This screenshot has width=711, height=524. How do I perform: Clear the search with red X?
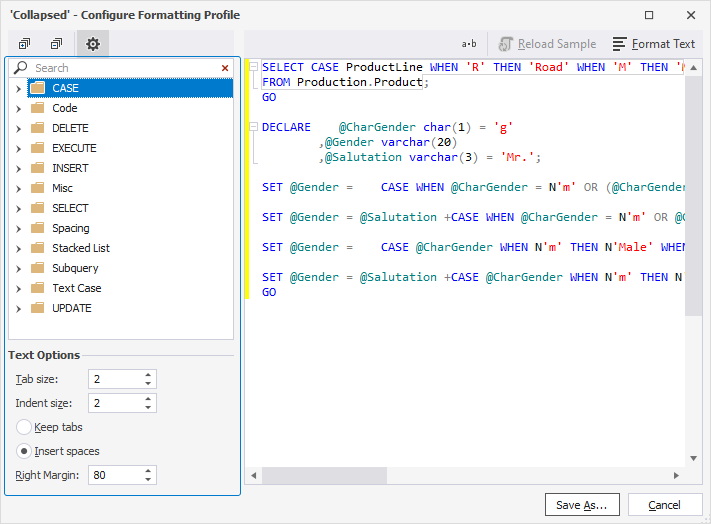click(x=225, y=68)
